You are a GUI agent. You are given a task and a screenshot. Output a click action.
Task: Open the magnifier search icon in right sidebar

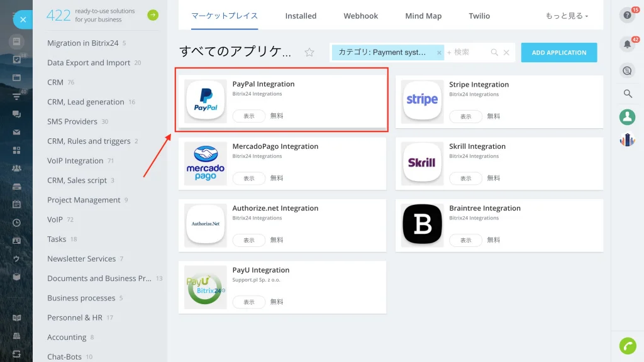coord(628,94)
